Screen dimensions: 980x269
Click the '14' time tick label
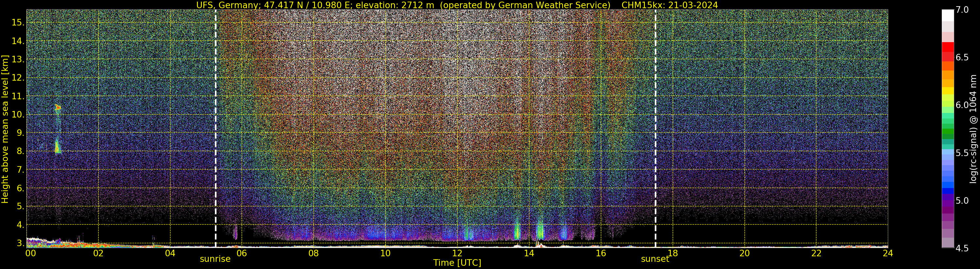[529, 253]
